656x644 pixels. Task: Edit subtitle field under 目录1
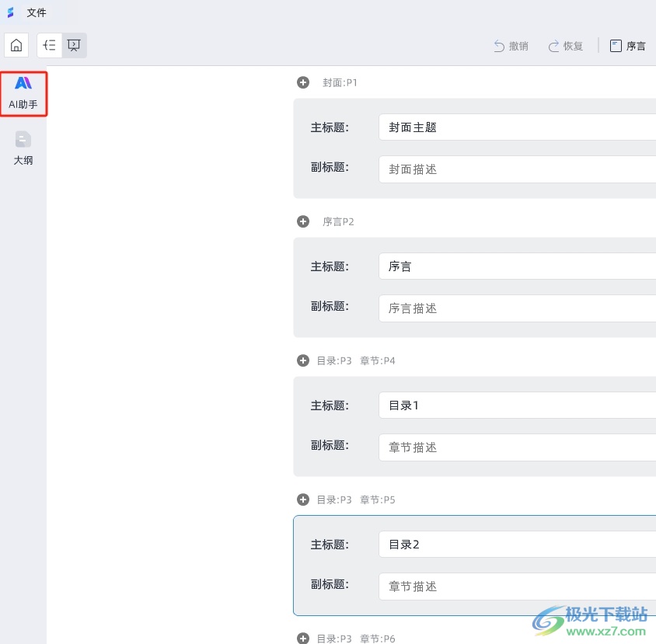tap(517, 447)
